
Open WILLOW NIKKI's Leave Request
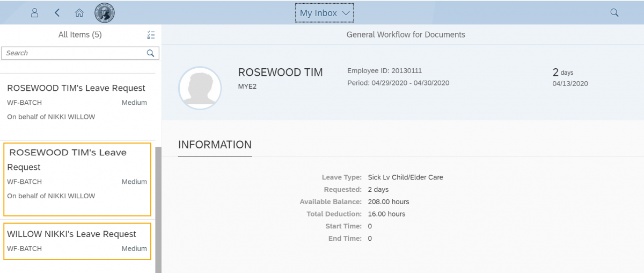(x=77, y=241)
